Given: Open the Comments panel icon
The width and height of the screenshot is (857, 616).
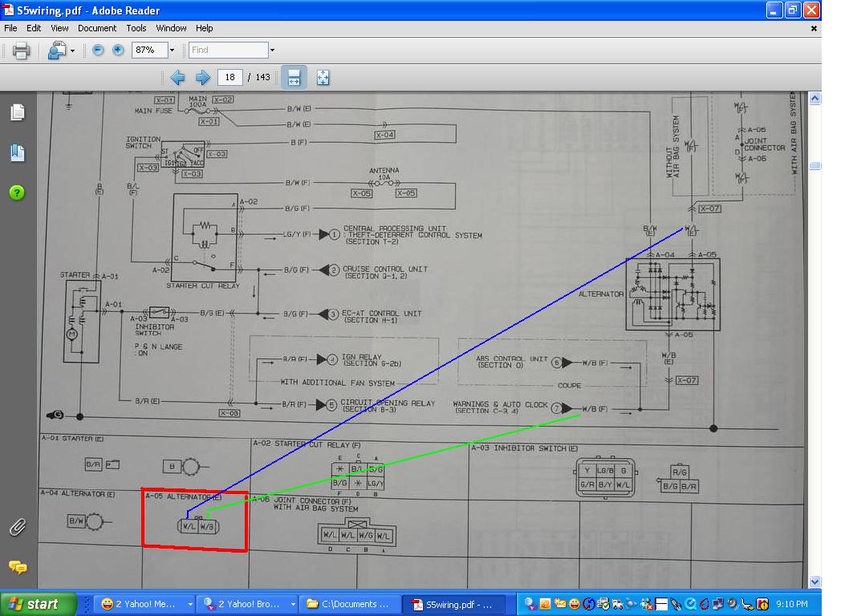Looking at the screenshot, I should click(x=17, y=567).
